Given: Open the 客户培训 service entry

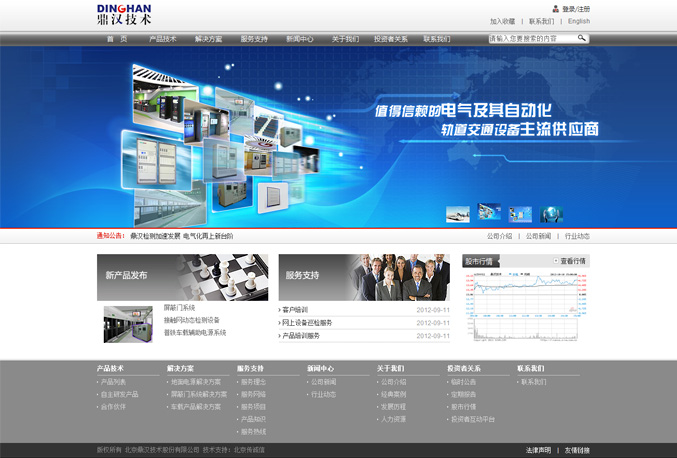Looking at the screenshot, I should coord(295,310).
